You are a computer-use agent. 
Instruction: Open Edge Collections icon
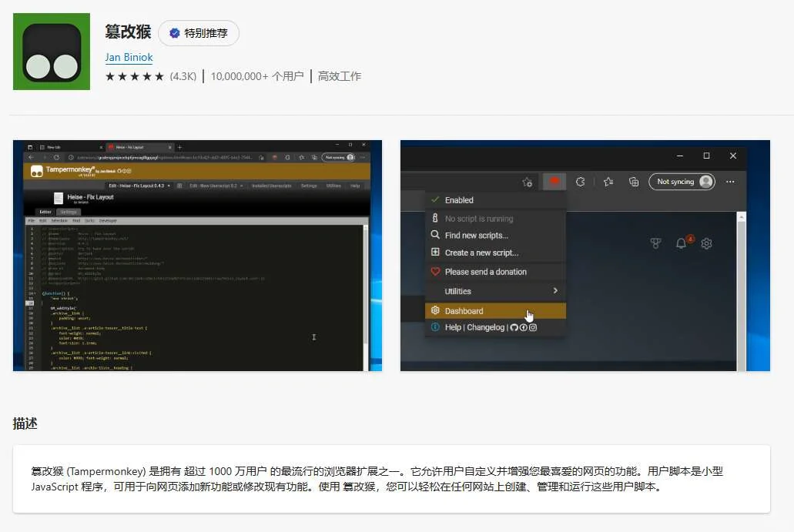pos(634,182)
